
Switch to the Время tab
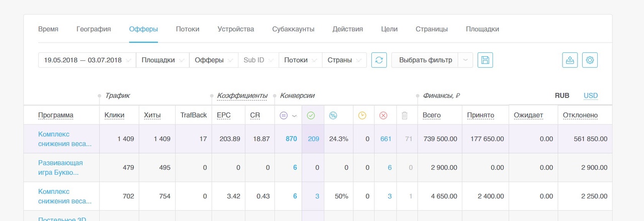48,29
